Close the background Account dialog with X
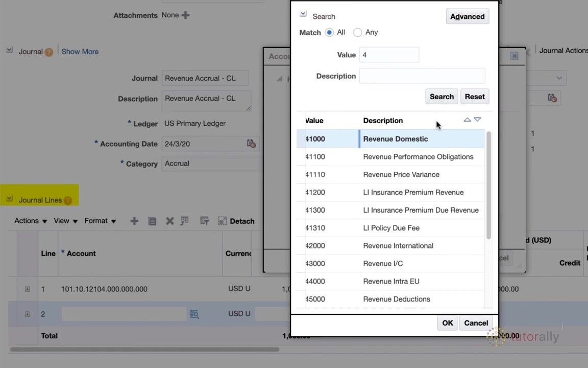 514,56
